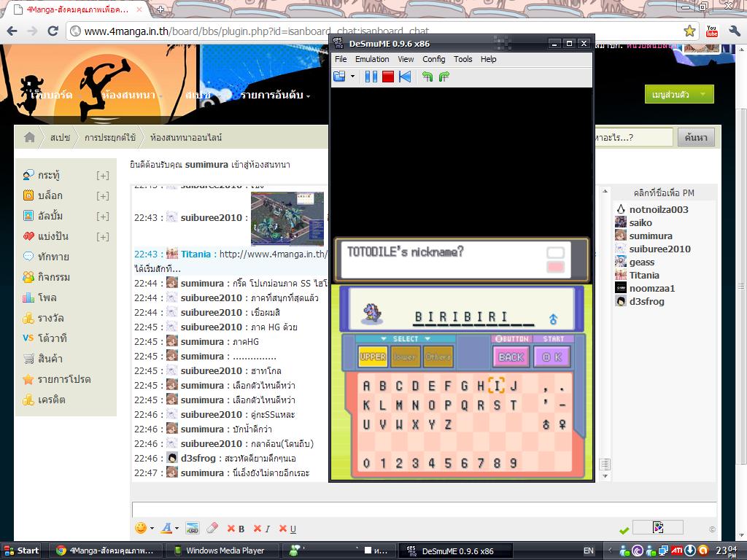The height and width of the screenshot is (560, 747).
Task: Select lower keyboard mode in game
Action: click(405, 357)
